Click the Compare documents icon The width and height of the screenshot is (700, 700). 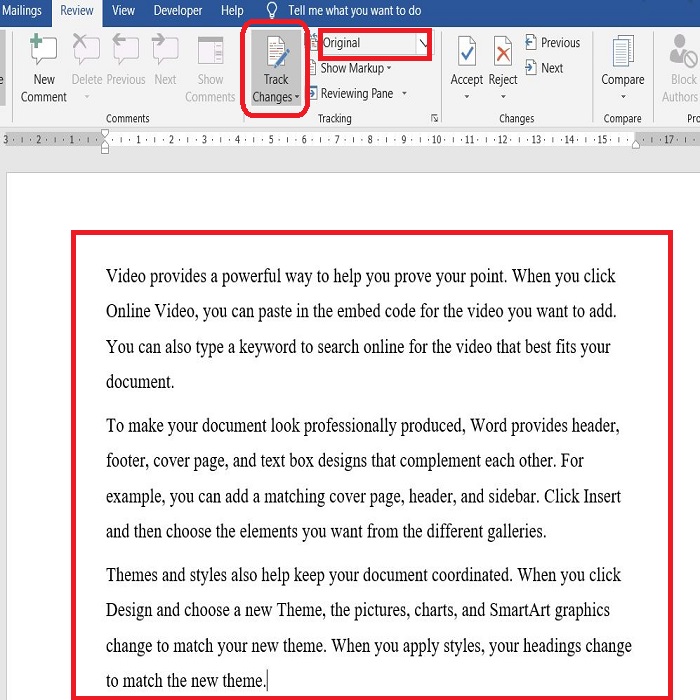tap(623, 51)
